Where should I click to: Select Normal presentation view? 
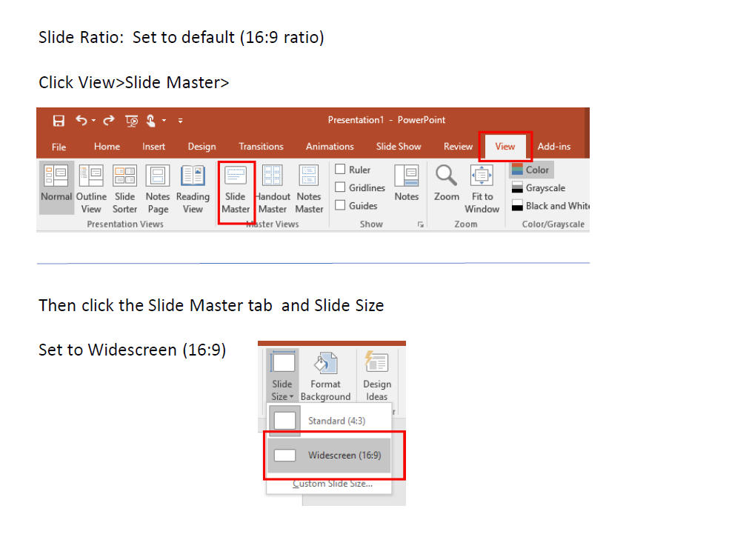[x=56, y=189]
